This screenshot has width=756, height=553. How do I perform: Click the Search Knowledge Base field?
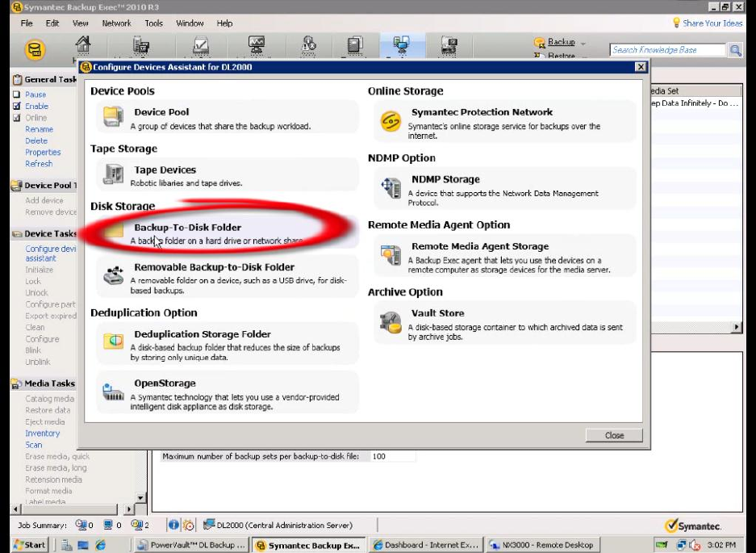(x=668, y=50)
